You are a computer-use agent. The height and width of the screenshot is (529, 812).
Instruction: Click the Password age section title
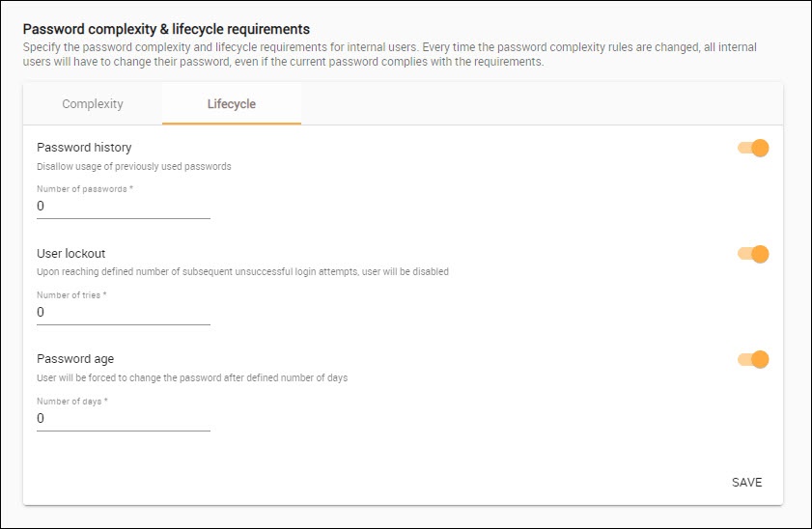[75, 359]
